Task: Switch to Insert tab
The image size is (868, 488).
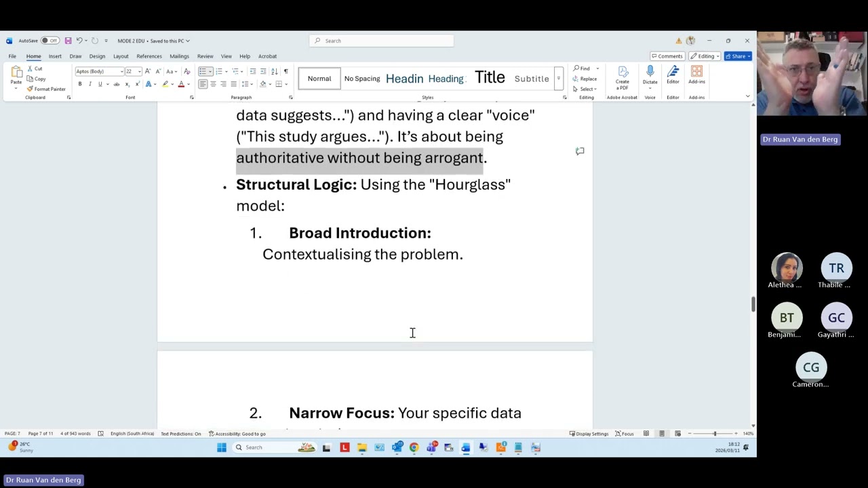Action: pos(55,56)
